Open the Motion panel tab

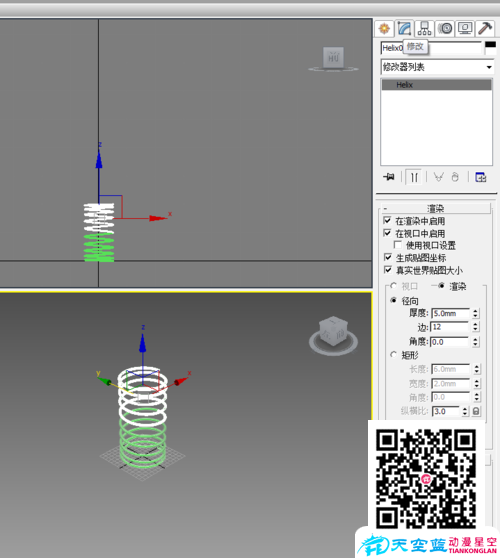445,28
